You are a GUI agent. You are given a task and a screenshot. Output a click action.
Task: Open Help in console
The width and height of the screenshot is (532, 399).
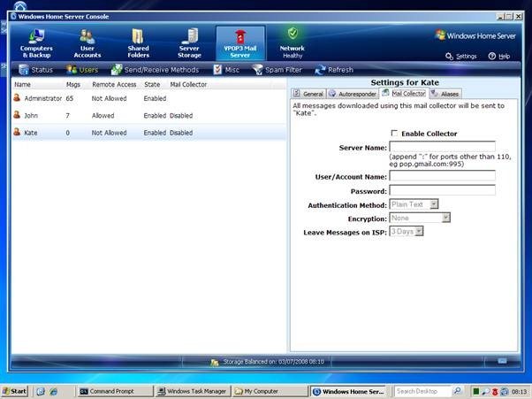tap(499, 57)
